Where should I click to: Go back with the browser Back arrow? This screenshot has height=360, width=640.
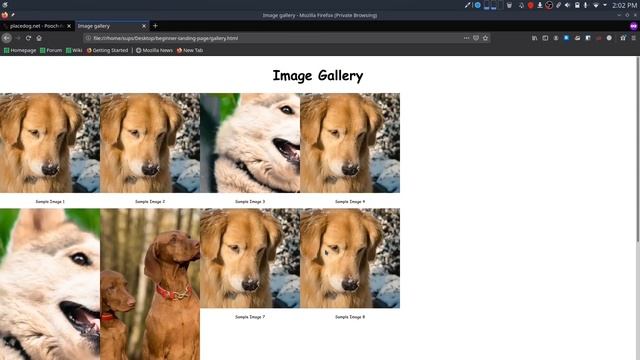(x=7, y=38)
